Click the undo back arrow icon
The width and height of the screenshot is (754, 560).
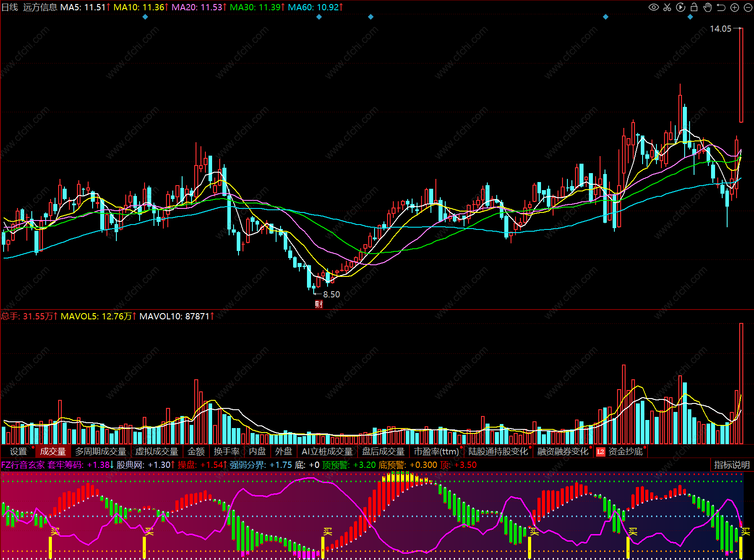click(x=721, y=7)
